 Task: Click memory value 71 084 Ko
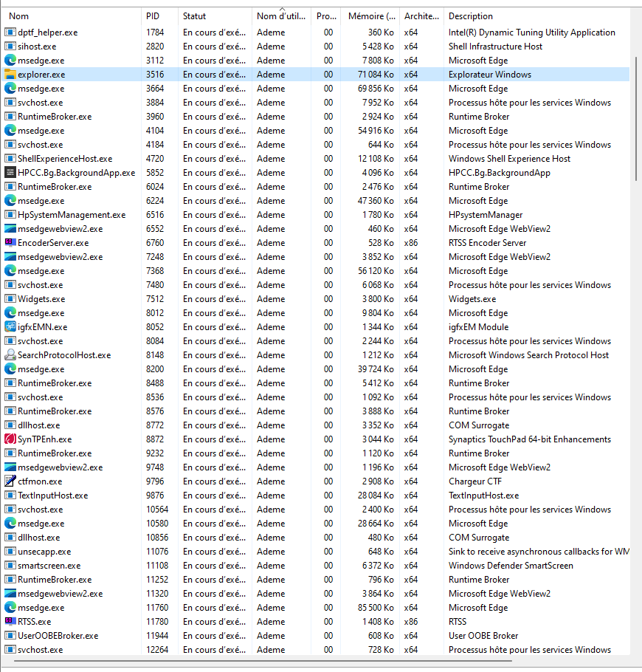[x=376, y=75]
